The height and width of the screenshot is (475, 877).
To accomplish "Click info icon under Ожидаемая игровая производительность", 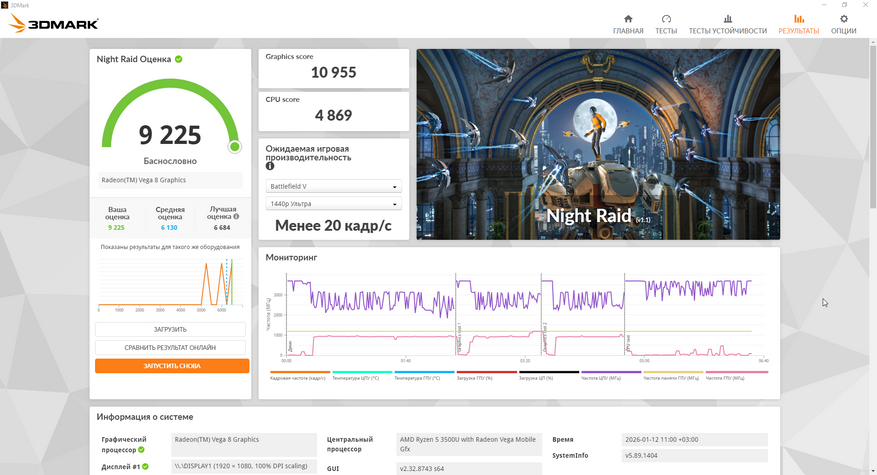I will pos(270,166).
